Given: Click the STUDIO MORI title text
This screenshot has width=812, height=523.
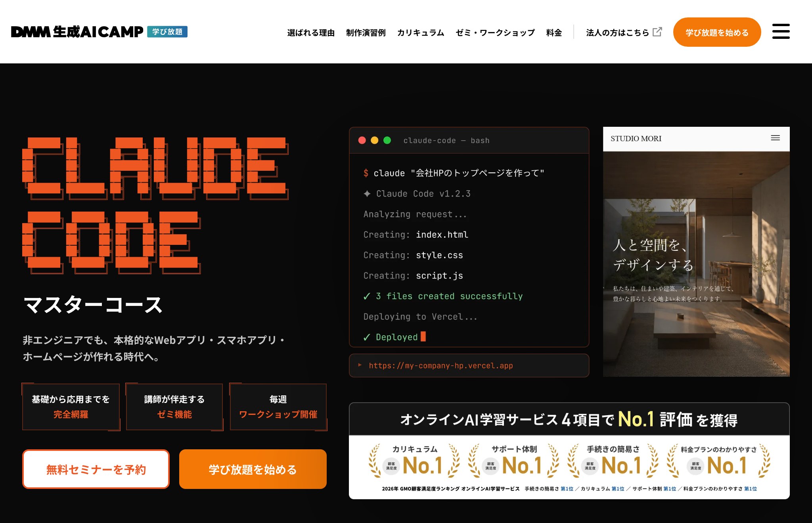Looking at the screenshot, I should coord(636,138).
